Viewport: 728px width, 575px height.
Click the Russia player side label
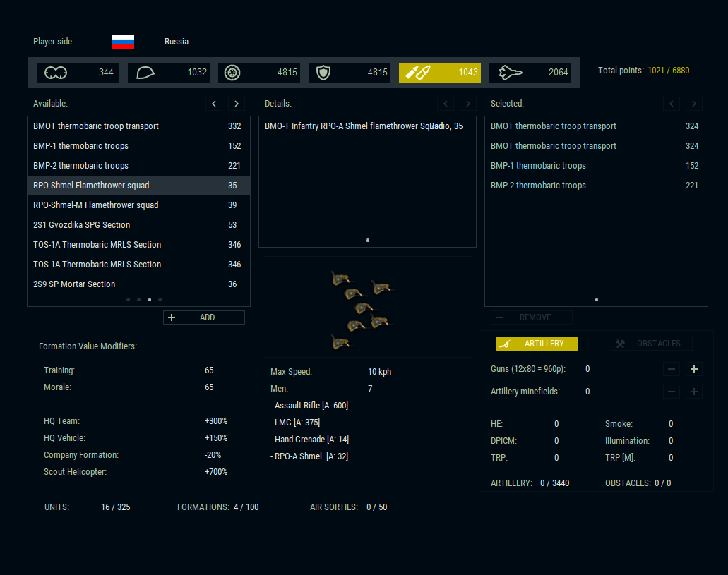point(177,42)
